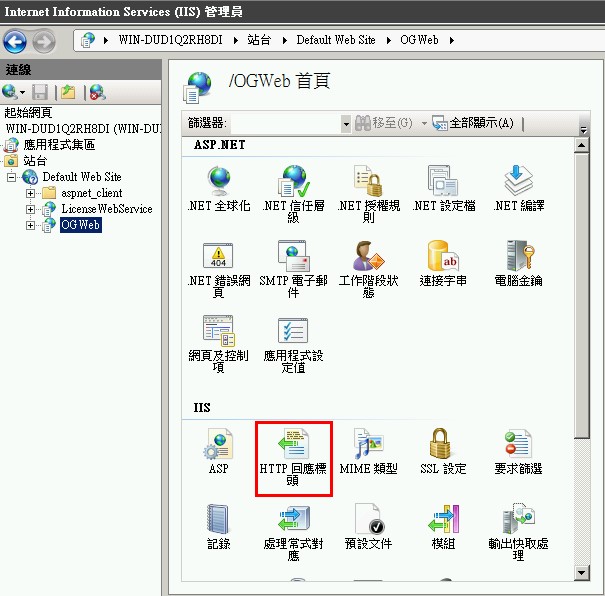The height and width of the screenshot is (596, 605).
Task: Click the disconnect globe icon in 連線 toolbar
Action: [x=98, y=92]
